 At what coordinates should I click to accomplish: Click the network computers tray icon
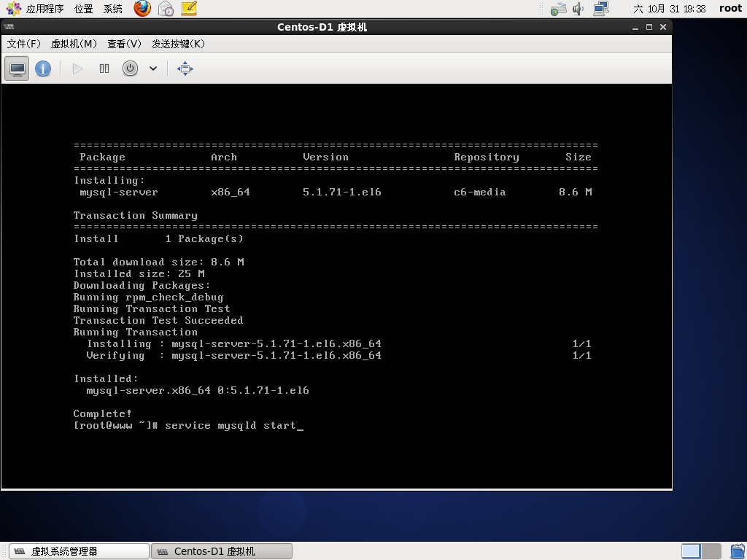click(601, 9)
